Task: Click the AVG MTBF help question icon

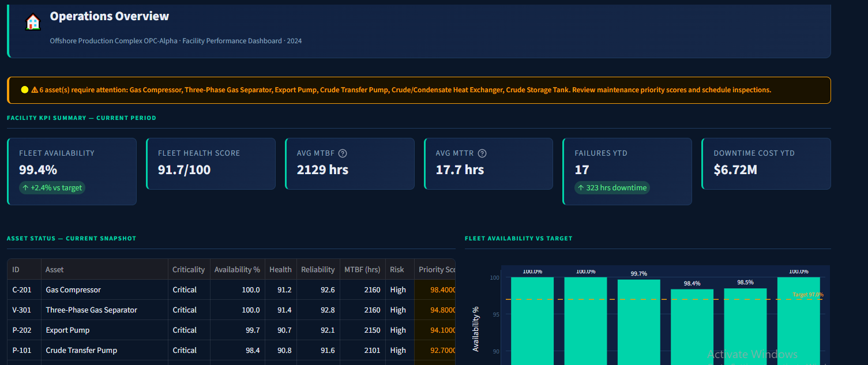Action: coord(343,153)
